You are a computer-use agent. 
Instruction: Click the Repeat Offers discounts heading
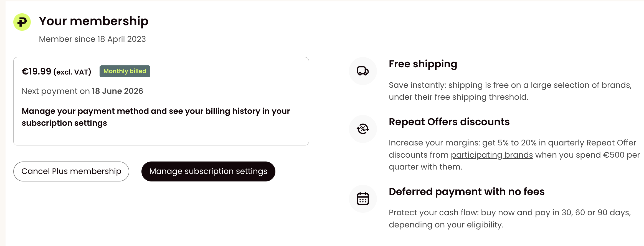(x=449, y=122)
